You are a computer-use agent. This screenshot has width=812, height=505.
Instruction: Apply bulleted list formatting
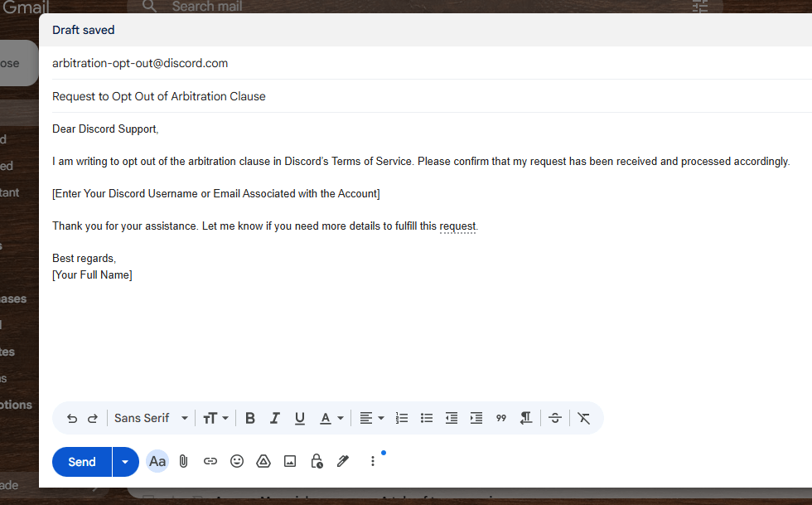(x=427, y=419)
